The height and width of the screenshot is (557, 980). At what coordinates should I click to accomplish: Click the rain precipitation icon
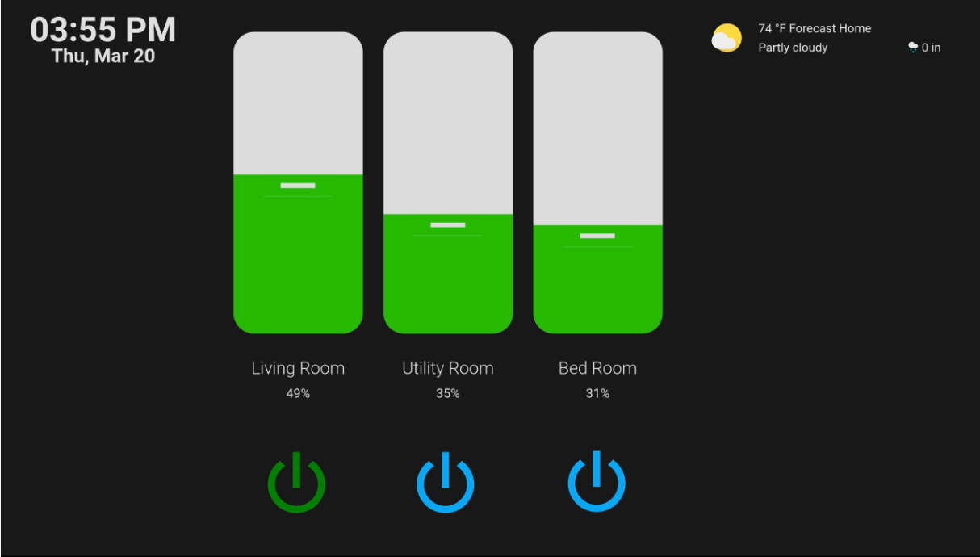pyautogui.click(x=913, y=48)
